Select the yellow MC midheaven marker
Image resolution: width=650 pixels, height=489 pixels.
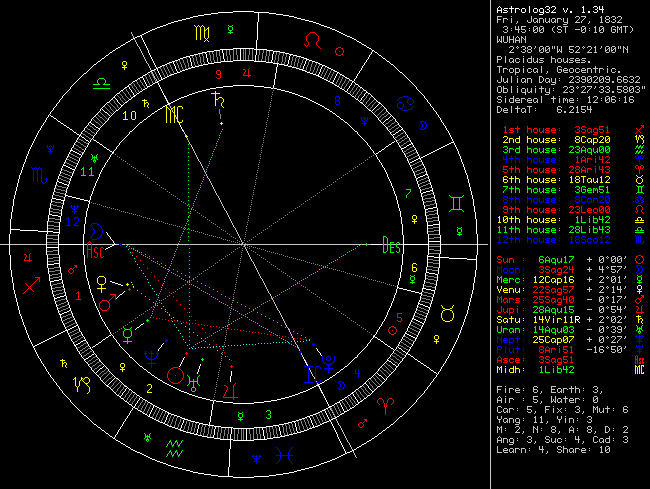[x=175, y=113]
